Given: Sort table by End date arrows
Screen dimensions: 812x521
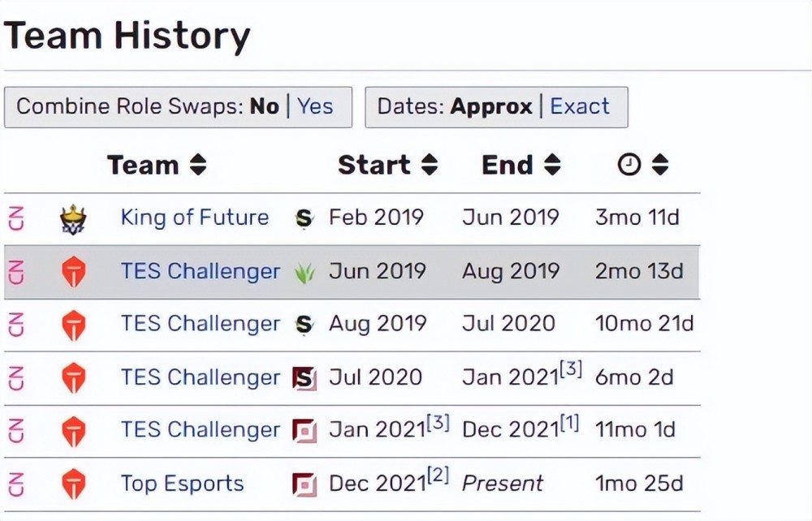Looking at the screenshot, I should (x=552, y=166).
